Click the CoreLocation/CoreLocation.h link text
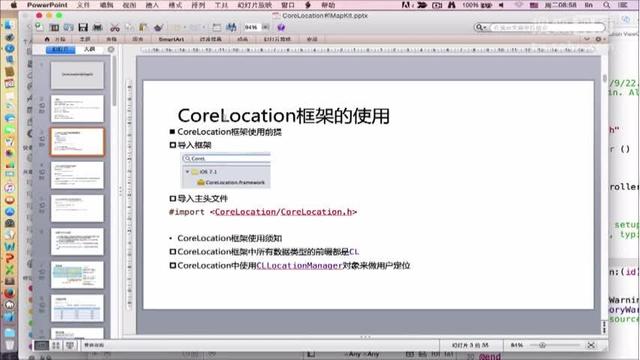Image resolution: width=640 pixels, height=360 pixels. [283, 212]
